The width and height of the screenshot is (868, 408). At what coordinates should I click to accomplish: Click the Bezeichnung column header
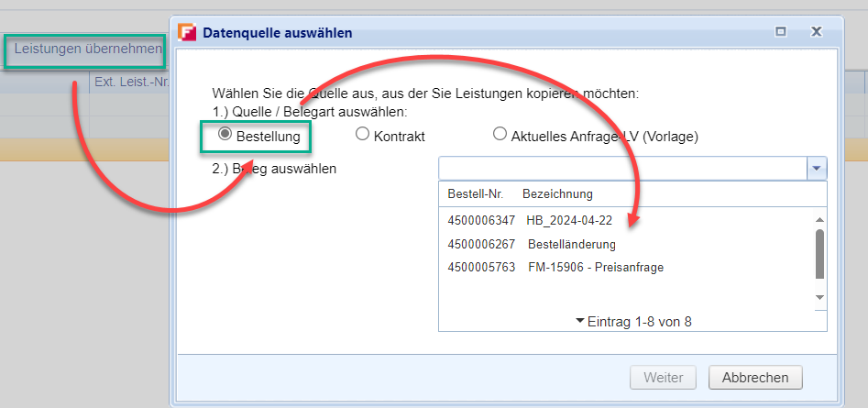(557, 193)
